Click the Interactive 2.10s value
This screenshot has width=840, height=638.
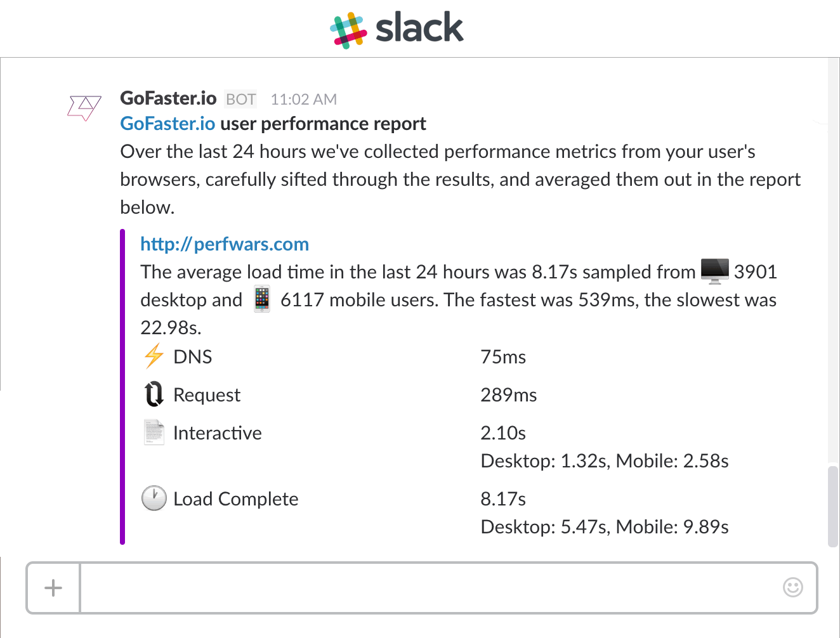pyautogui.click(x=503, y=433)
